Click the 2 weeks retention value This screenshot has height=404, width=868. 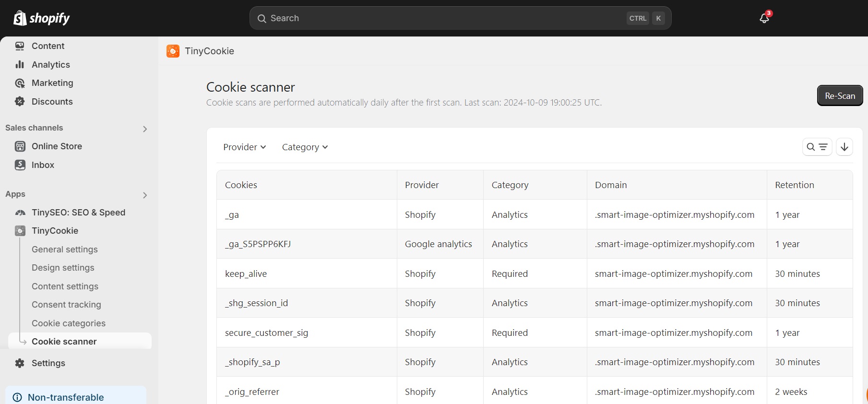791,392
